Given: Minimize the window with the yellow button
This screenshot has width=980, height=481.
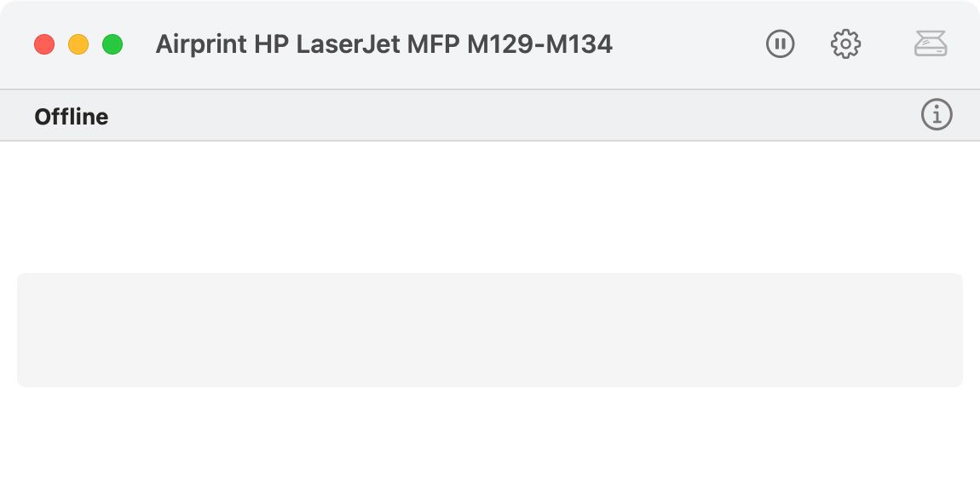Looking at the screenshot, I should 78,44.
